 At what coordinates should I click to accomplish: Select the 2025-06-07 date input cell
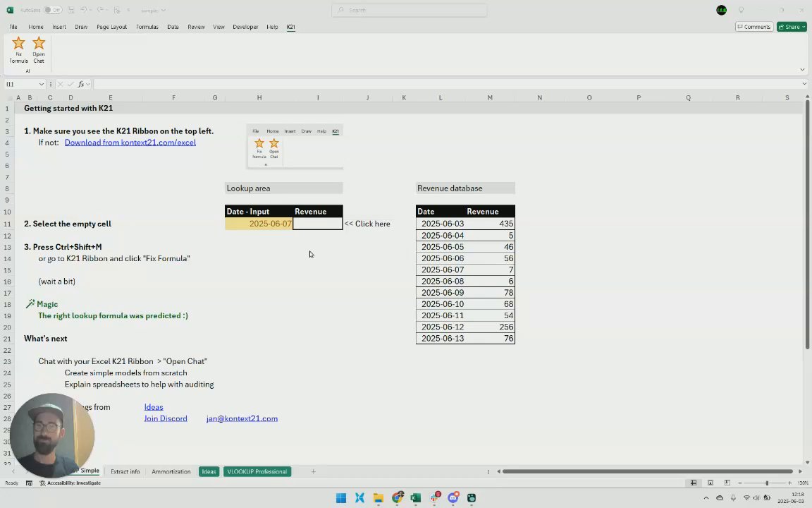pos(259,224)
